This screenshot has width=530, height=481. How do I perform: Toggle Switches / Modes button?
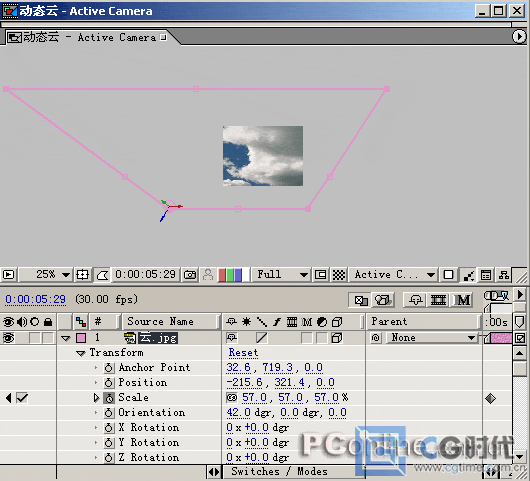[x=279, y=472]
